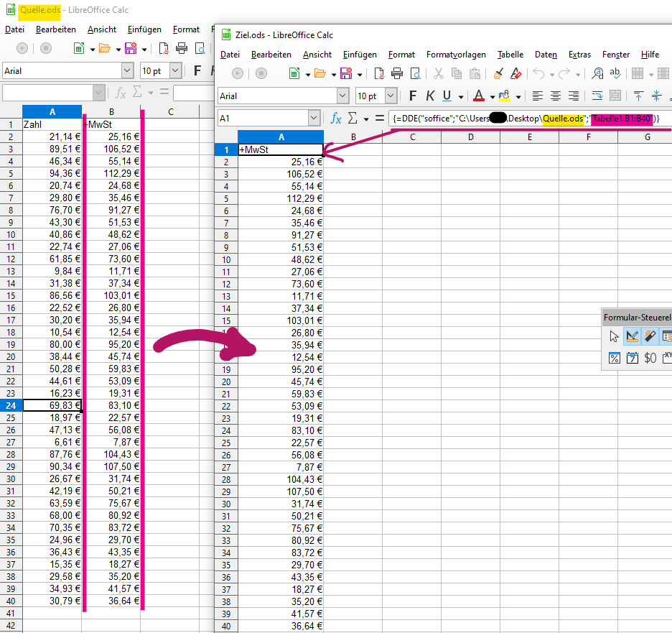Click the Currency Field $0 icon
672x633 pixels.
[x=650, y=358]
